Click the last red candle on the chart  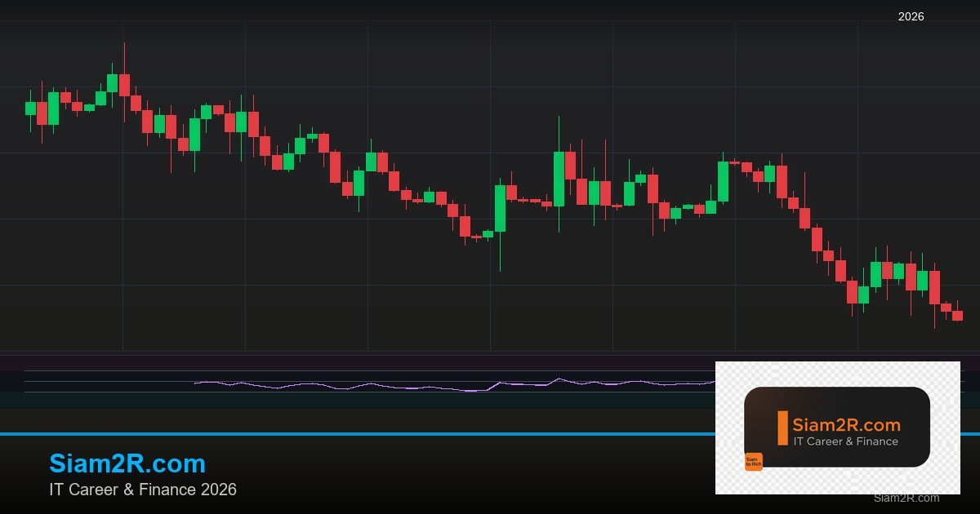click(x=957, y=316)
